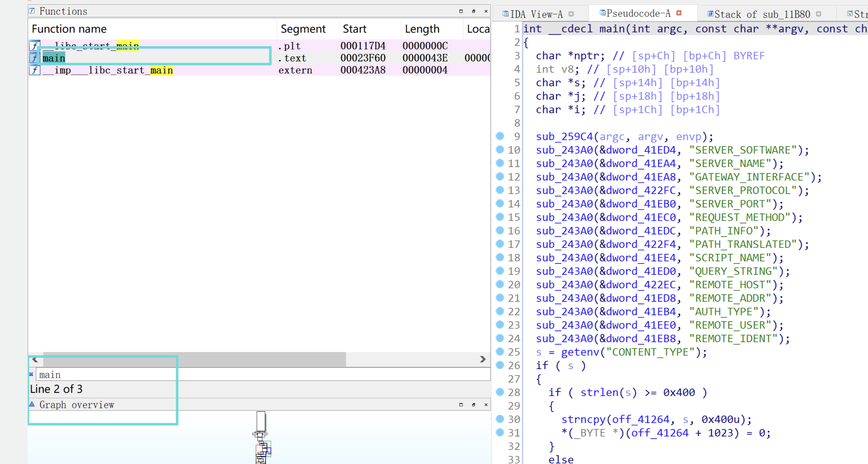Screen dimensions: 868x464
Task: Click the "SERVER_SOFTWARE" string literal
Action: (743, 150)
